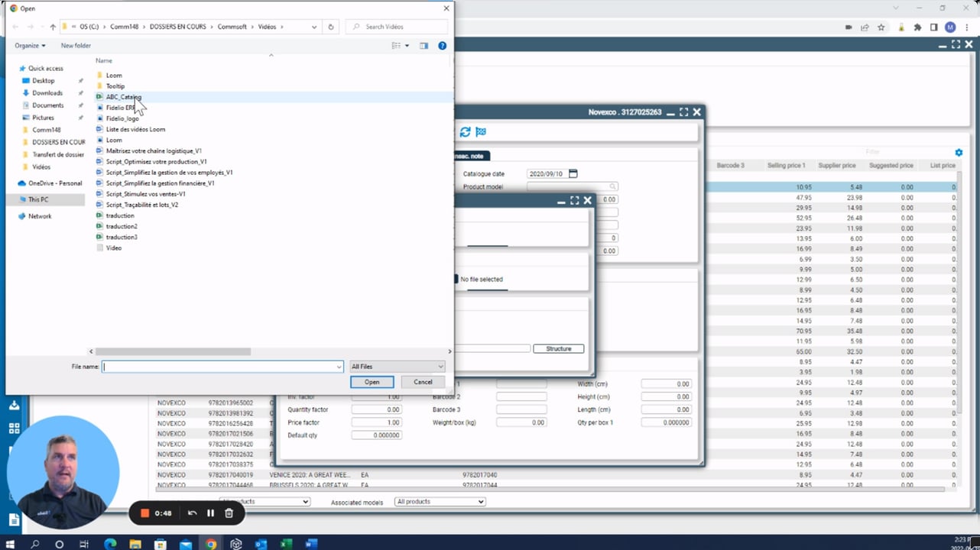
Task: Click the Search Vidéos field
Action: (398, 27)
